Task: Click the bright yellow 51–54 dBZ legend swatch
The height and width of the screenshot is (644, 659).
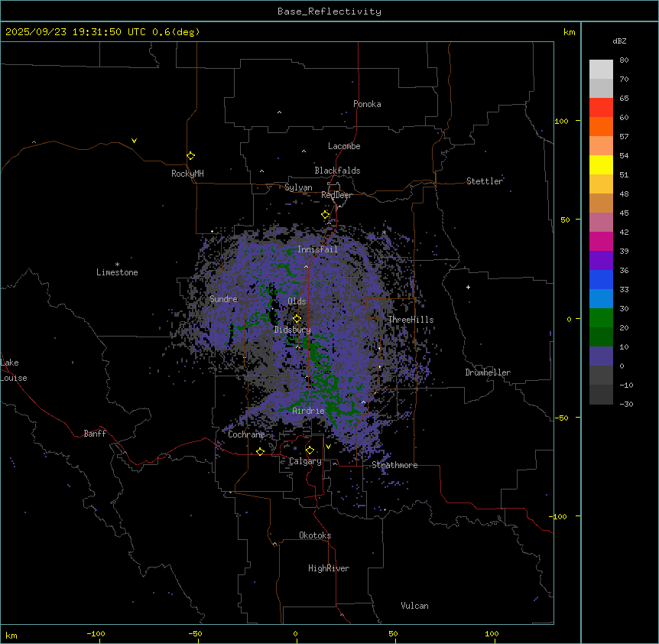Action: pos(601,164)
